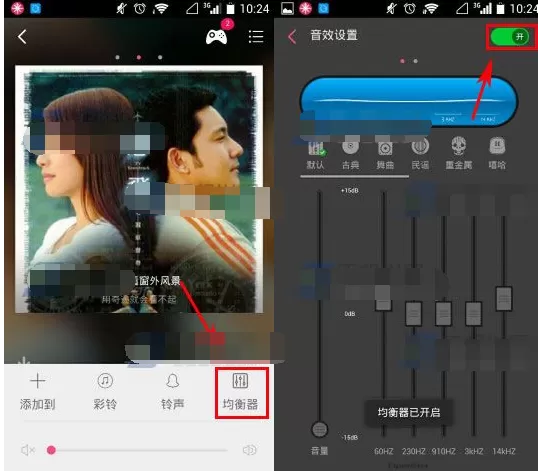Image resolution: width=538 pixels, height=471 pixels.
Task: Tap the album cover artwork
Action: click(139, 189)
